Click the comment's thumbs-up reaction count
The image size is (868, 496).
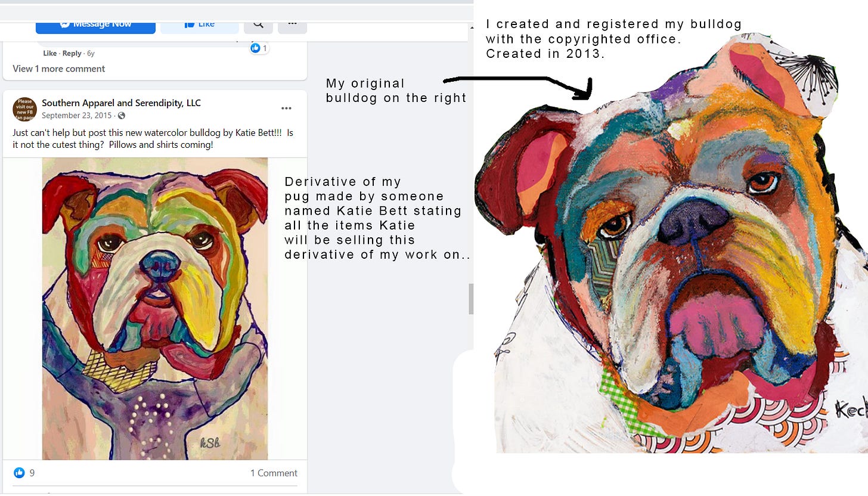(x=259, y=48)
